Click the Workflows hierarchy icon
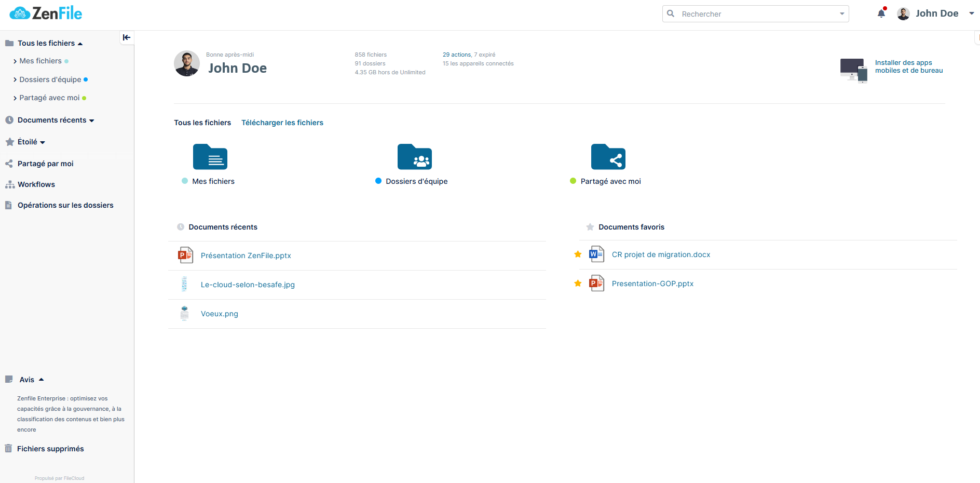This screenshot has height=483, width=980. pyautogui.click(x=9, y=184)
